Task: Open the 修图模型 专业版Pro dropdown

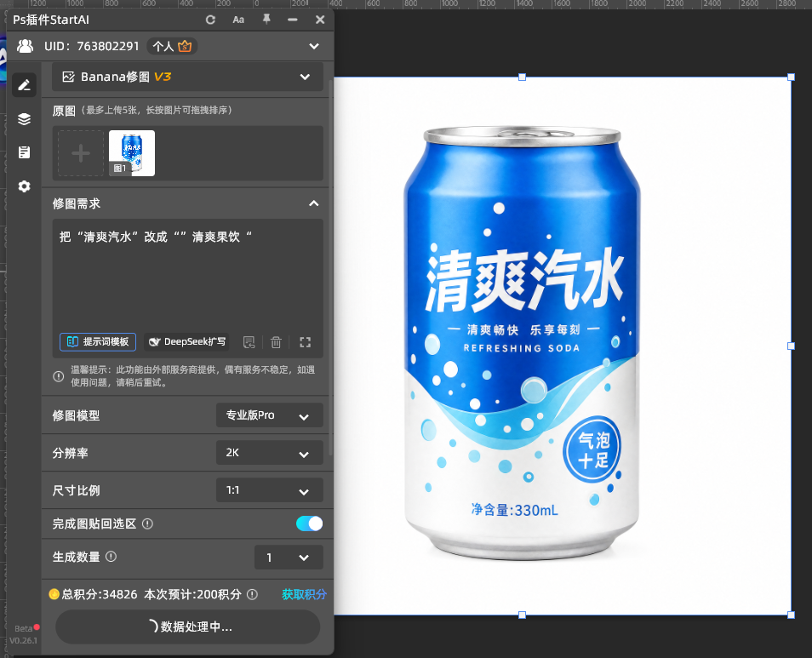Action: (x=269, y=415)
